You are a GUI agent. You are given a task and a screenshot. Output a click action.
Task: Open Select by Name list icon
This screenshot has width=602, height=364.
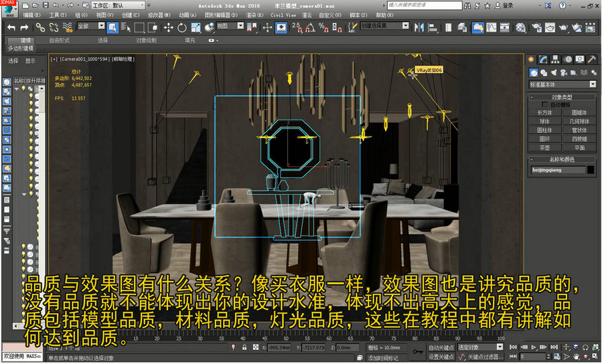click(125, 27)
